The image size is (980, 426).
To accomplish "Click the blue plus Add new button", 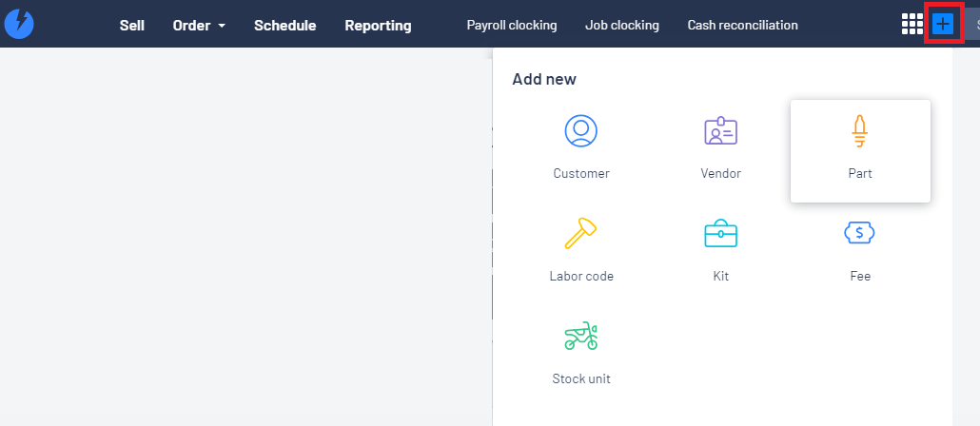I will click(x=943, y=25).
